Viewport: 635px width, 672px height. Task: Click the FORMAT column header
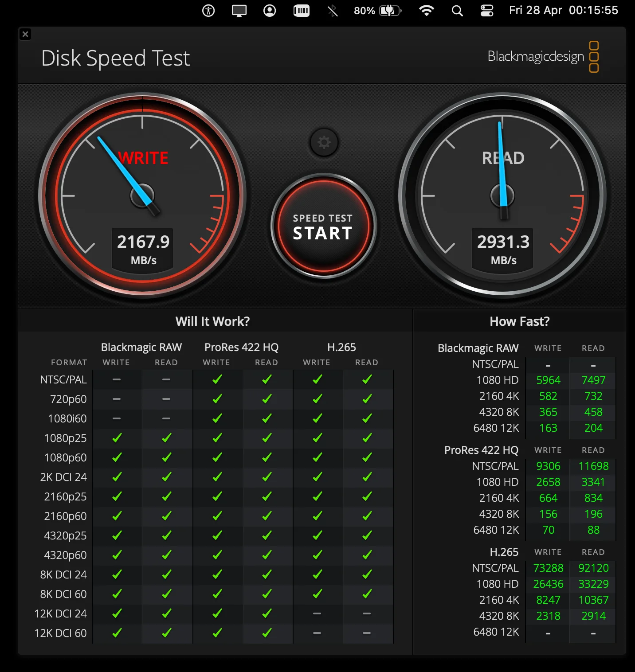click(x=69, y=363)
